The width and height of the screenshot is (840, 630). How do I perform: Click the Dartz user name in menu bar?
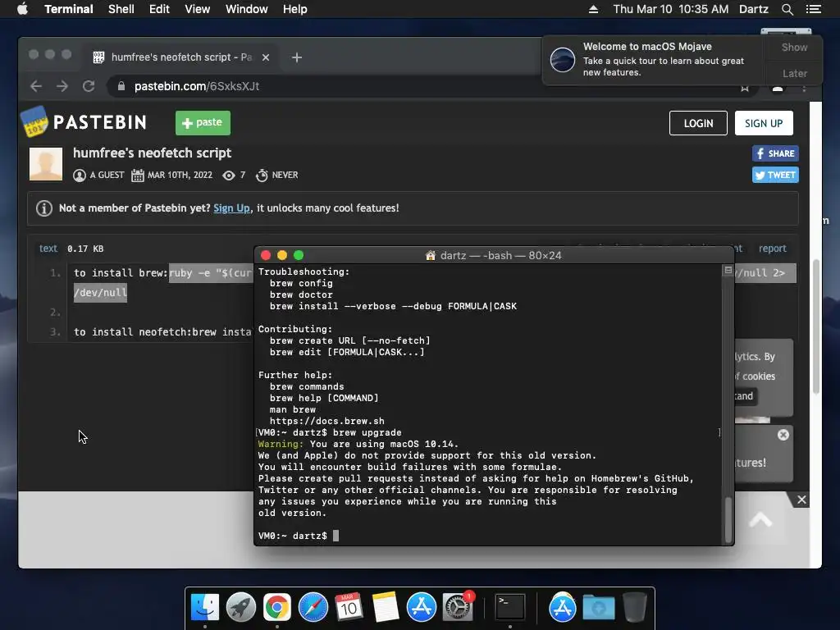(x=753, y=9)
